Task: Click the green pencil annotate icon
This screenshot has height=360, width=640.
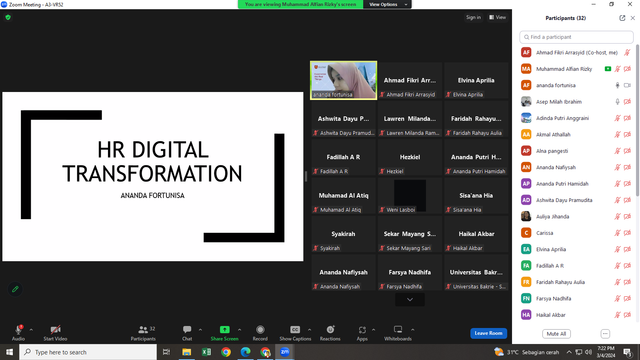Action: coord(15,289)
